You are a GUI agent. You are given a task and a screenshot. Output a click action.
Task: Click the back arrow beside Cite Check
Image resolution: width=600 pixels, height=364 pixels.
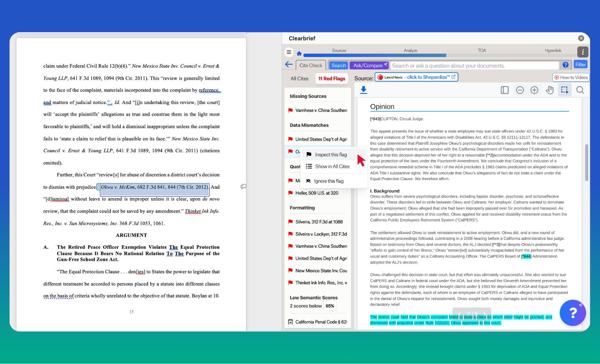point(289,65)
